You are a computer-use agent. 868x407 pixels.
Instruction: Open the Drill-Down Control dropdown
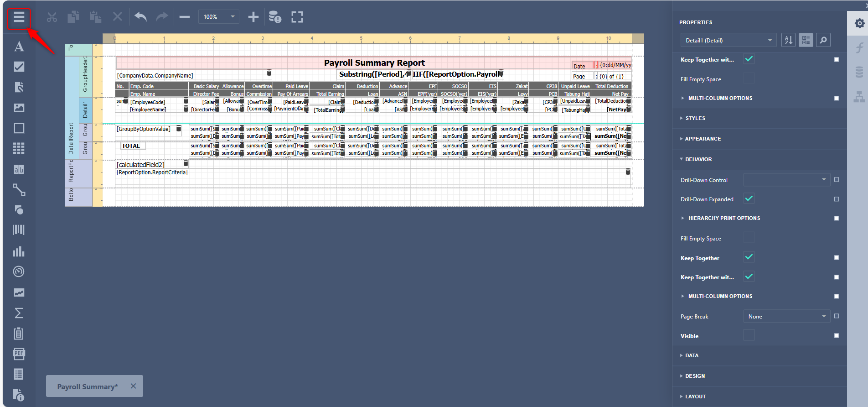tap(787, 180)
